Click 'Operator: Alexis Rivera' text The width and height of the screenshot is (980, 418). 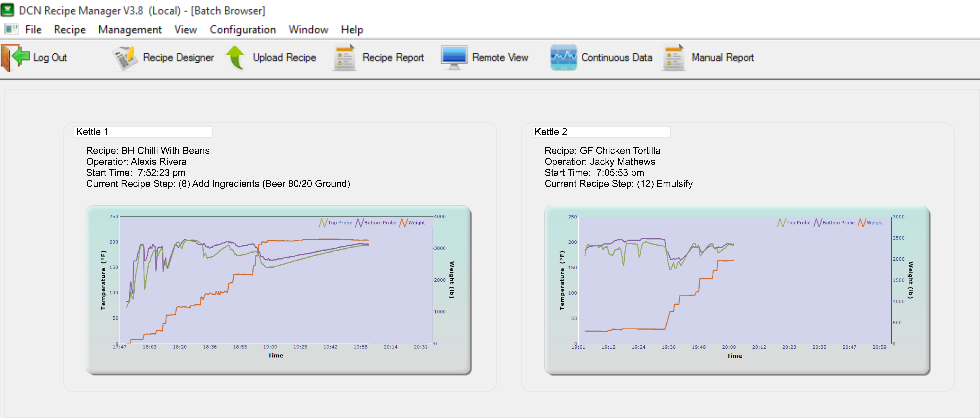pyautogui.click(x=136, y=162)
